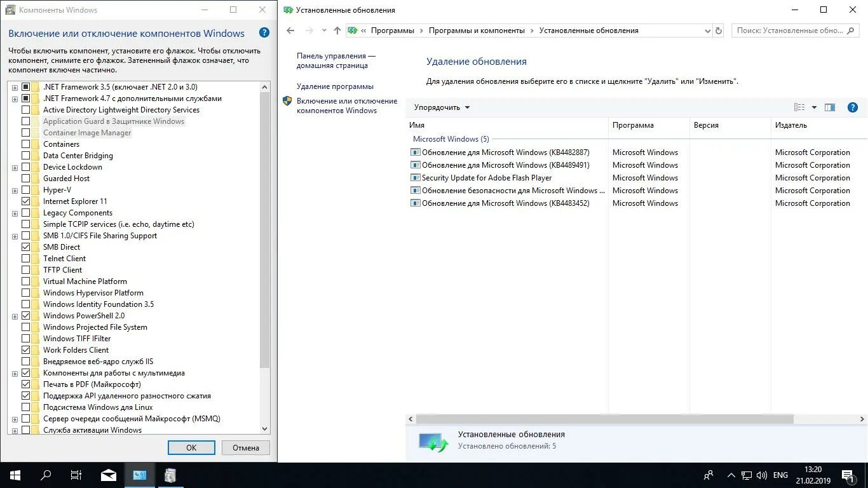This screenshot has height=488, width=868.
Task: Click Programs and Features breadcrumb
Action: coord(477,30)
